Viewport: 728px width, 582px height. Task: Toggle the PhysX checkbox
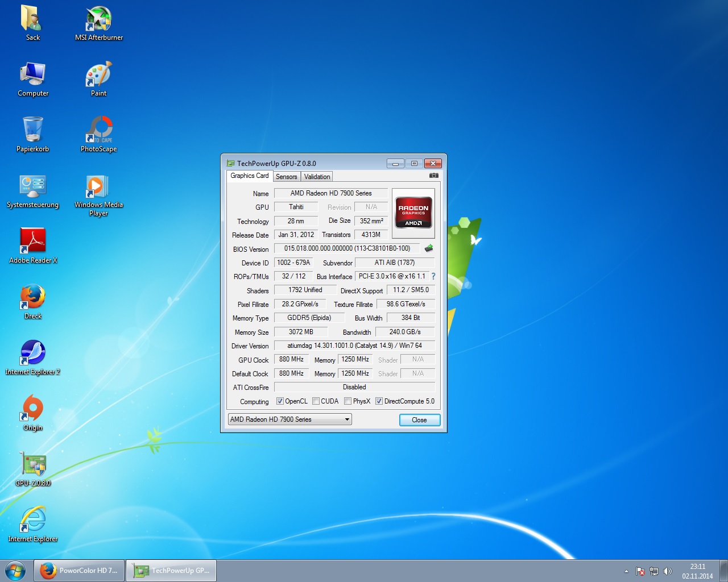click(348, 401)
